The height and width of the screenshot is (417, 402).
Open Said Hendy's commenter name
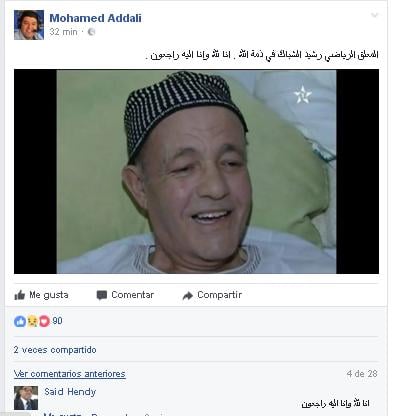click(x=70, y=392)
